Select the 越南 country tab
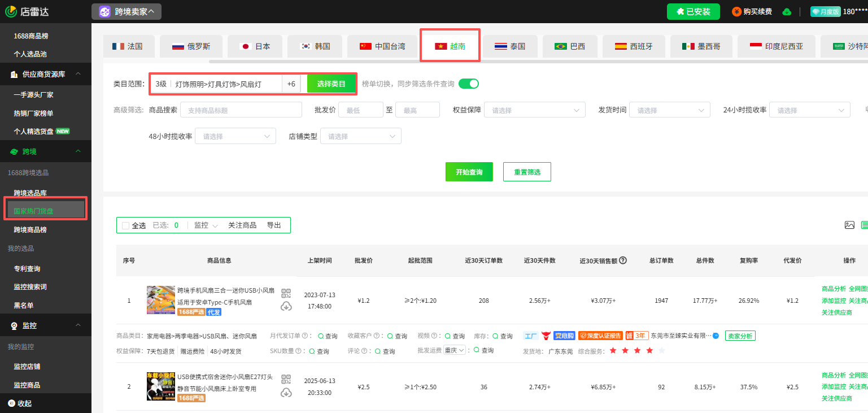868x413 pixels. [x=450, y=46]
